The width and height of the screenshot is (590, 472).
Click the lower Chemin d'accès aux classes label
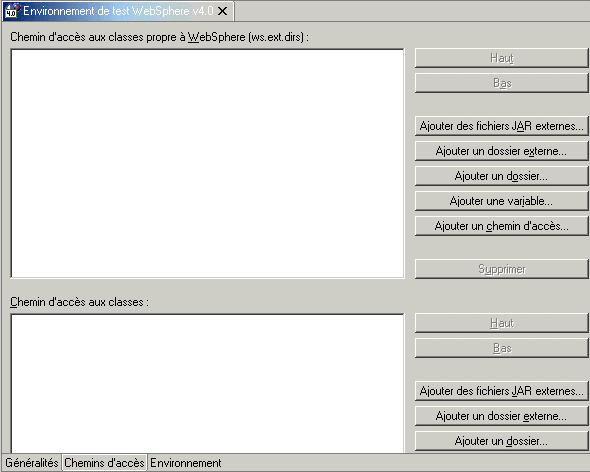pyautogui.click(x=79, y=302)
